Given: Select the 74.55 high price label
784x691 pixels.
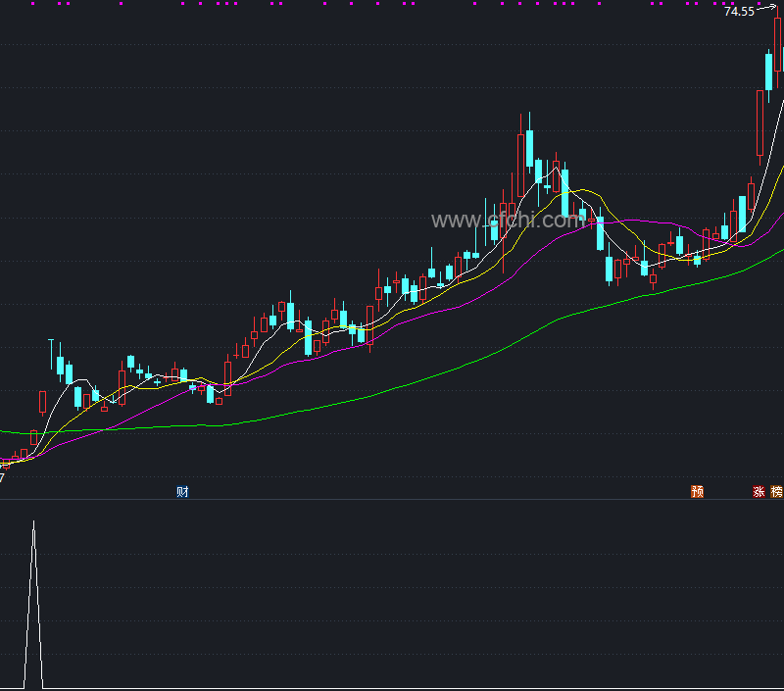Looking at the screenshot, I should [739, 12].
